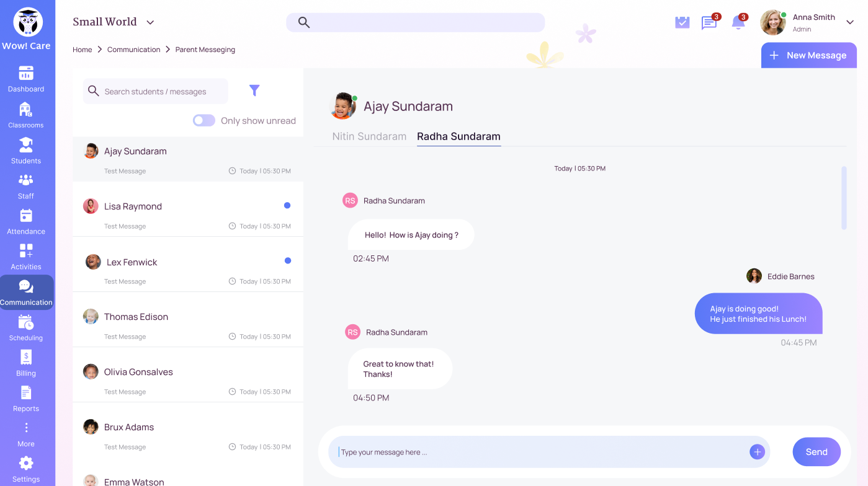Expand the Small World dropdown
This screenshot has width=868, height=486.
(x=150, y=22)
